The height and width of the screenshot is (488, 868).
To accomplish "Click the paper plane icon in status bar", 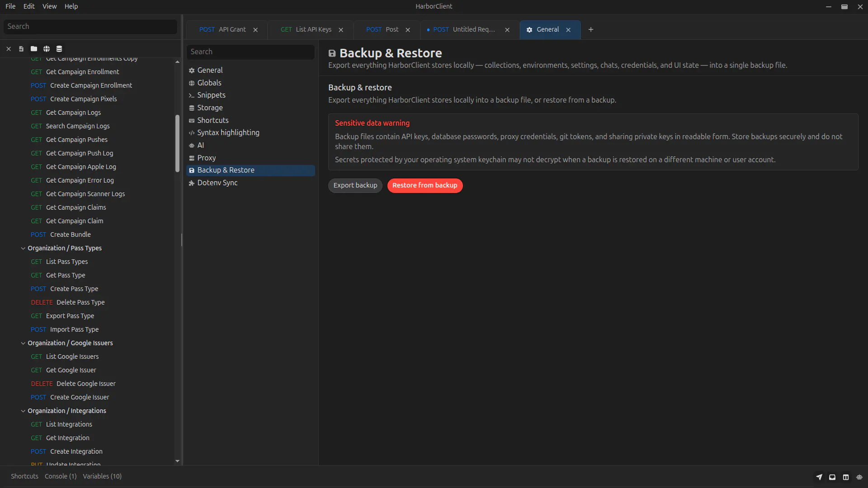I will [x=819, y=477].
